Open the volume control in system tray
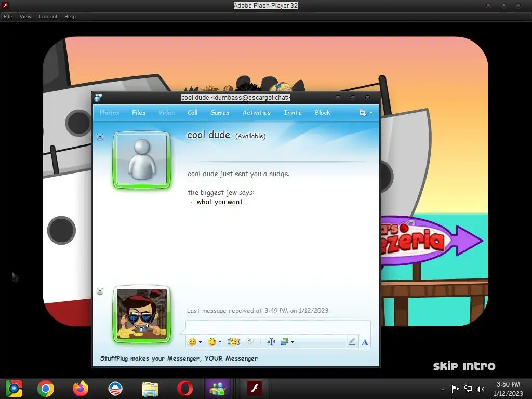The width and height of the screenshot is (532, 399). point(481,389)
